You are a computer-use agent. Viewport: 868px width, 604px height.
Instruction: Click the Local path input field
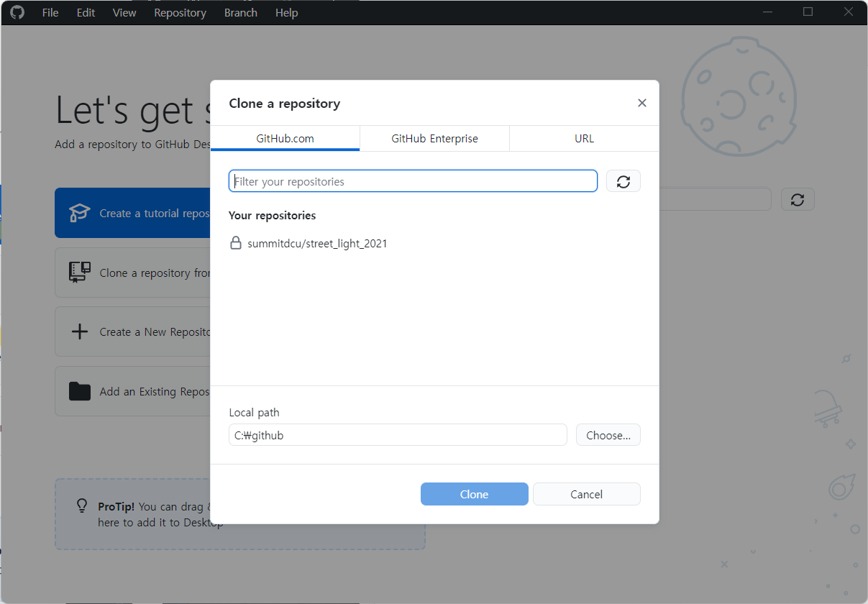[x=398, y=435]
